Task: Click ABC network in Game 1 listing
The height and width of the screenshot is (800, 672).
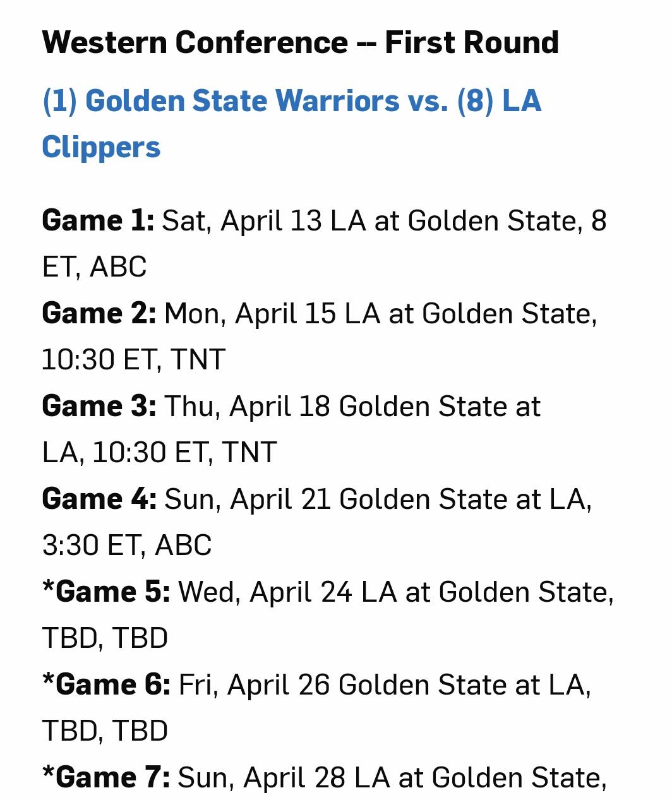Action: (x=118, y=267)
